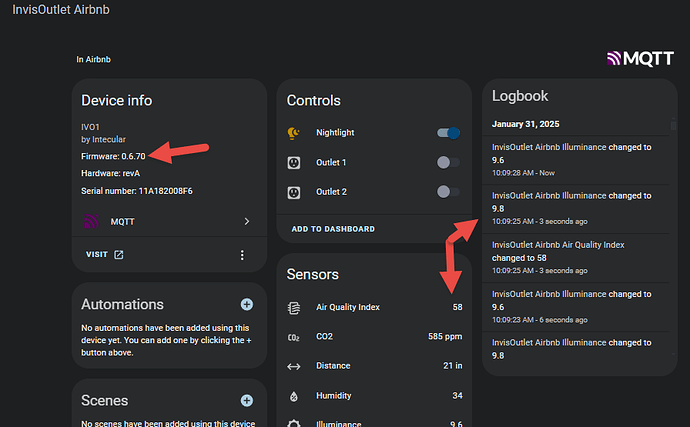Open the Air Quality Index changed to 58 entry
The image size is (690, 427).
click(x=576, y=258)
